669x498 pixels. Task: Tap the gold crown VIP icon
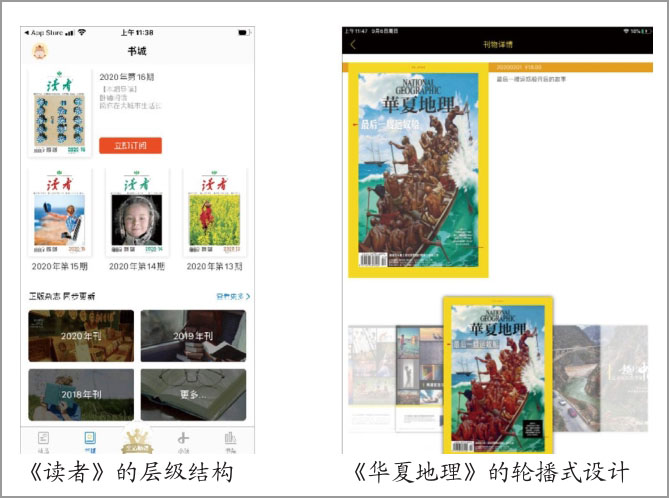point(137,440)
